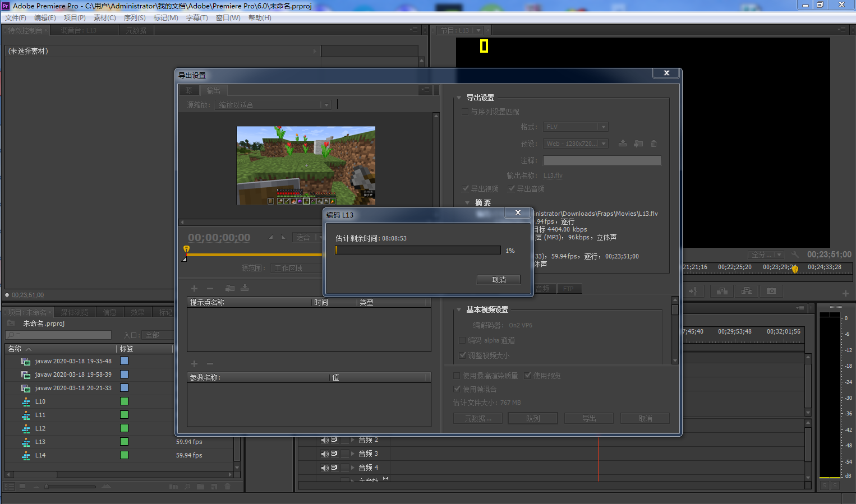Click the 导出 button
Screen dimensions: 856x504
click(x=589, y=418)
